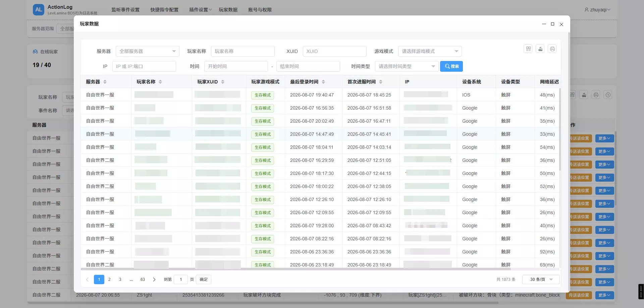This screenshot has height=308, width=644.
Task: Click the ActionLog AL logo
Action: pos(39,10)
